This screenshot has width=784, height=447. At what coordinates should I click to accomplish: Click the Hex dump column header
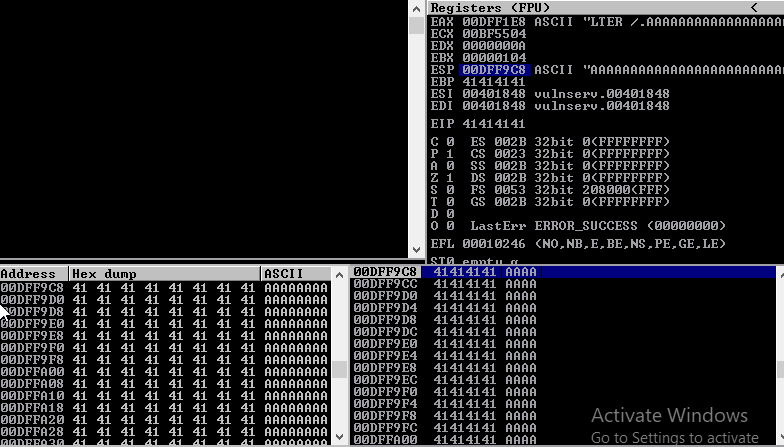tap(164, 273)
